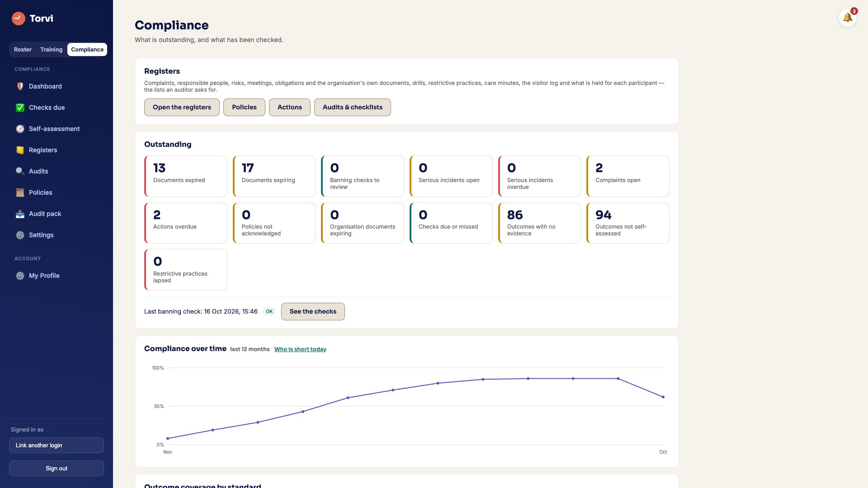
Task: Open the Dashboard menu item
Action: click(57, 86)
